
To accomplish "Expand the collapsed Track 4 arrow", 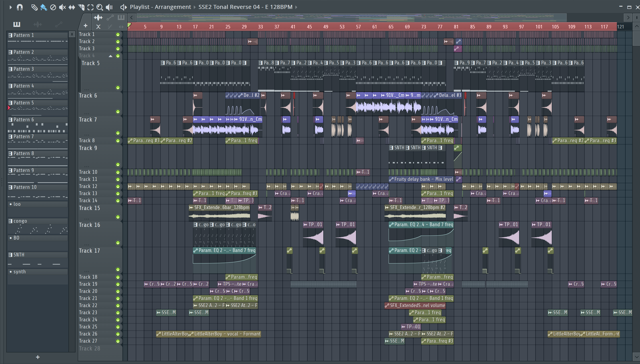I will [x=110, y=56].
